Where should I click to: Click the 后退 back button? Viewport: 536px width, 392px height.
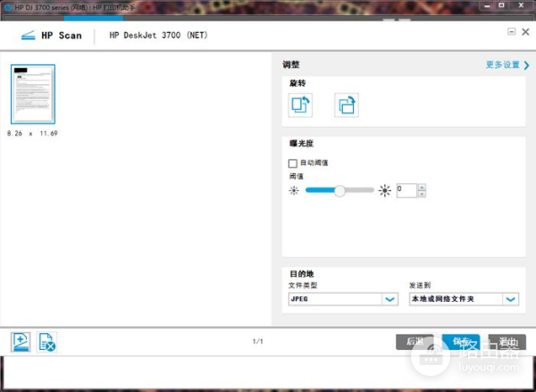415,342
